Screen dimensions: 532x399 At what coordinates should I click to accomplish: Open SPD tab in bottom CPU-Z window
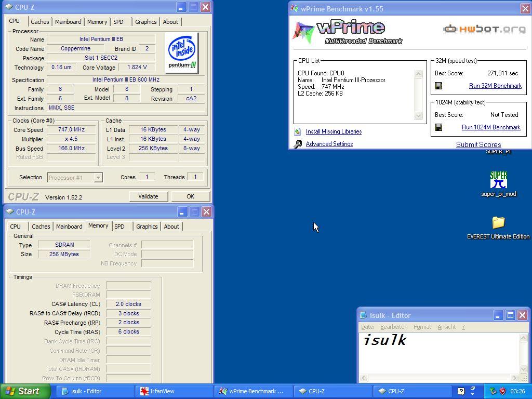pos(119,227)
